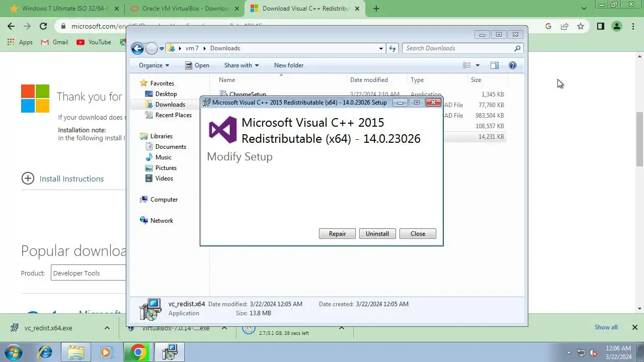Screen dimensions: 644x362
Task: Bookmark this page with star icon
Action: [x=581, y=27]
